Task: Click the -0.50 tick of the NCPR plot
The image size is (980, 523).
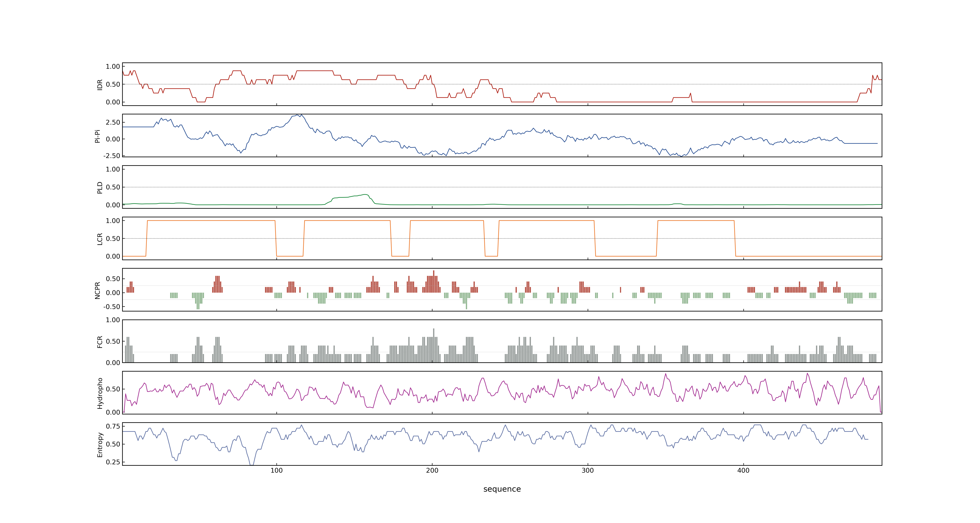Action: click(111, 306)
